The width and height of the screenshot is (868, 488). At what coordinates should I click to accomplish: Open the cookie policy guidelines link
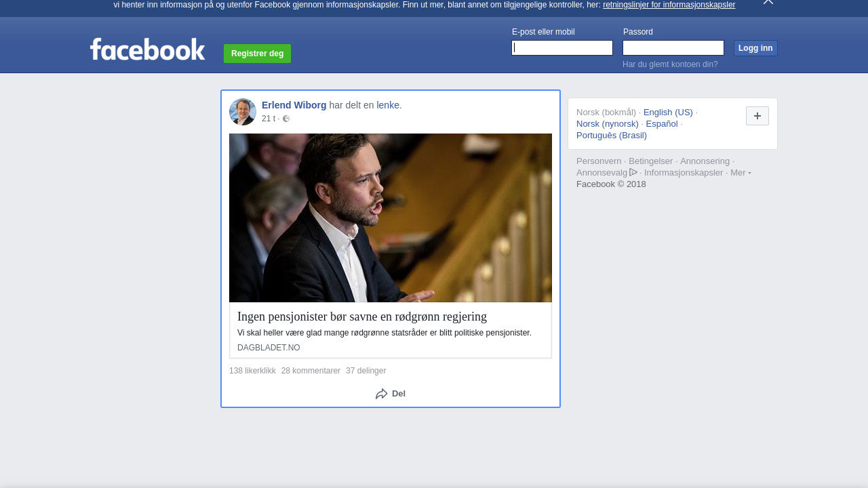(669, 5)
